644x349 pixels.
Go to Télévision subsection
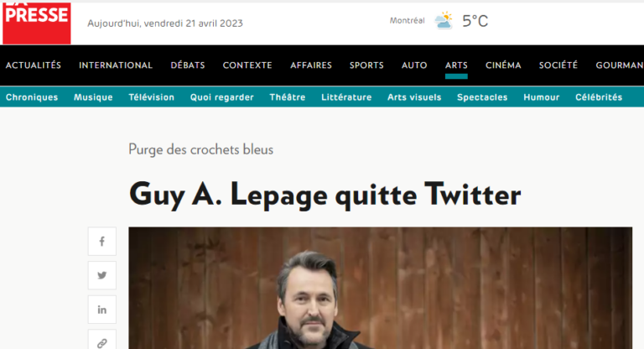[x=152, y=97]
